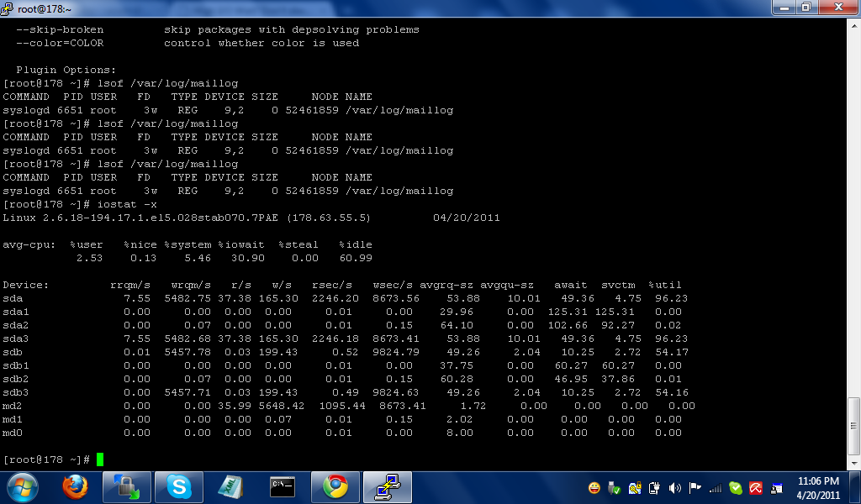The height and width of the screenshot is (504, 861).
Task: Click the volume speaker tray icon
Action: tap(674, 487)
